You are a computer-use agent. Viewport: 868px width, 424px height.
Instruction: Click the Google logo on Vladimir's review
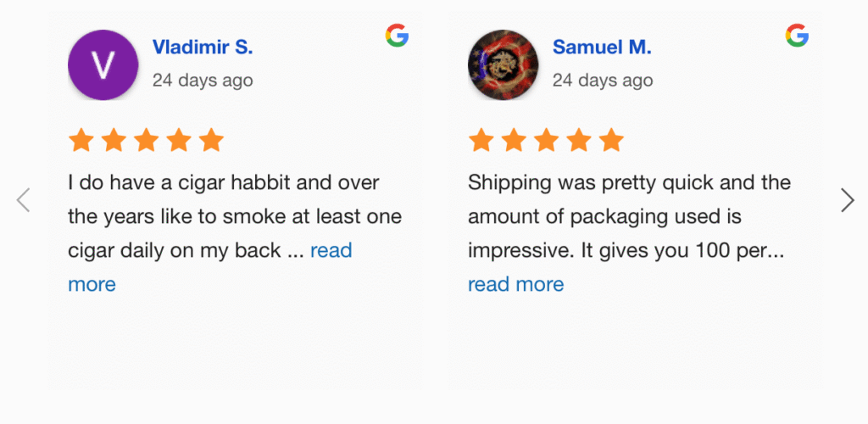pyautogui.click(x=397, y=36)
